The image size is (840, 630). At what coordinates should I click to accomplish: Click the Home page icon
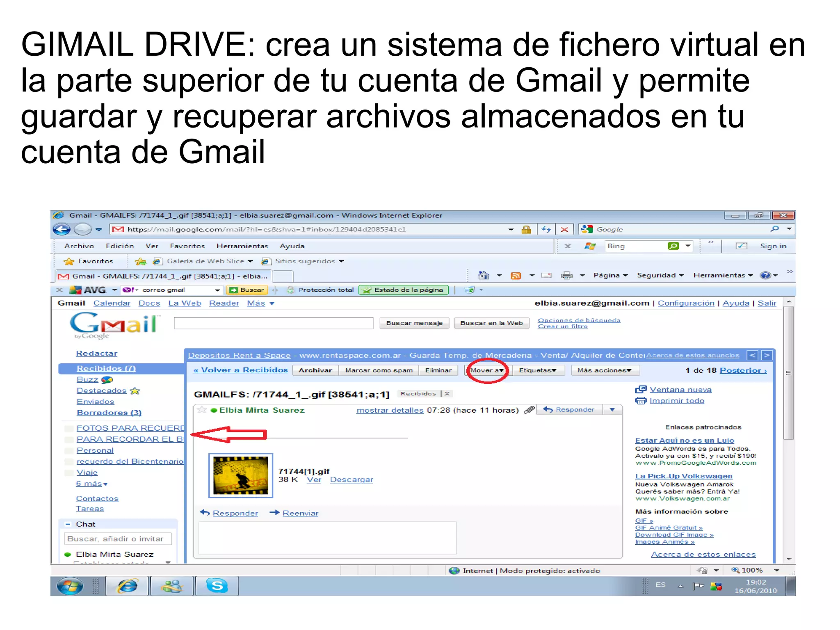coord(484,275)
